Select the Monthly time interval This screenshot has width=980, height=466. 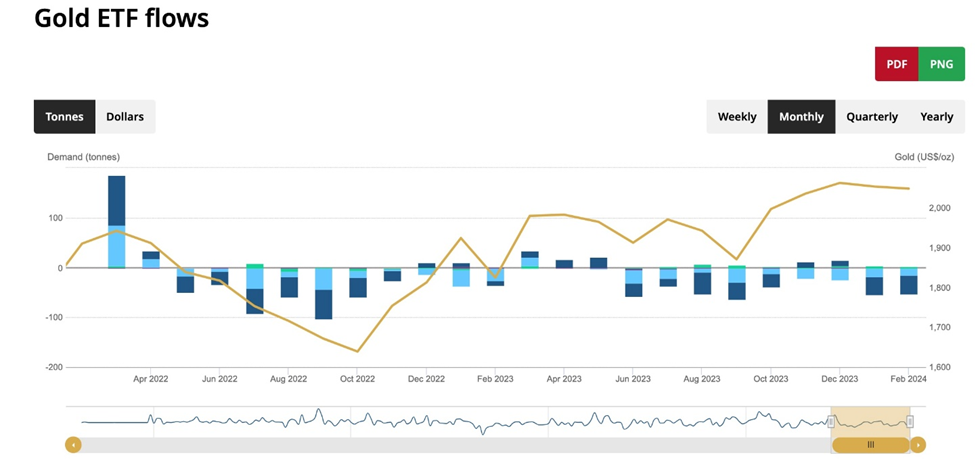(801, 117)
